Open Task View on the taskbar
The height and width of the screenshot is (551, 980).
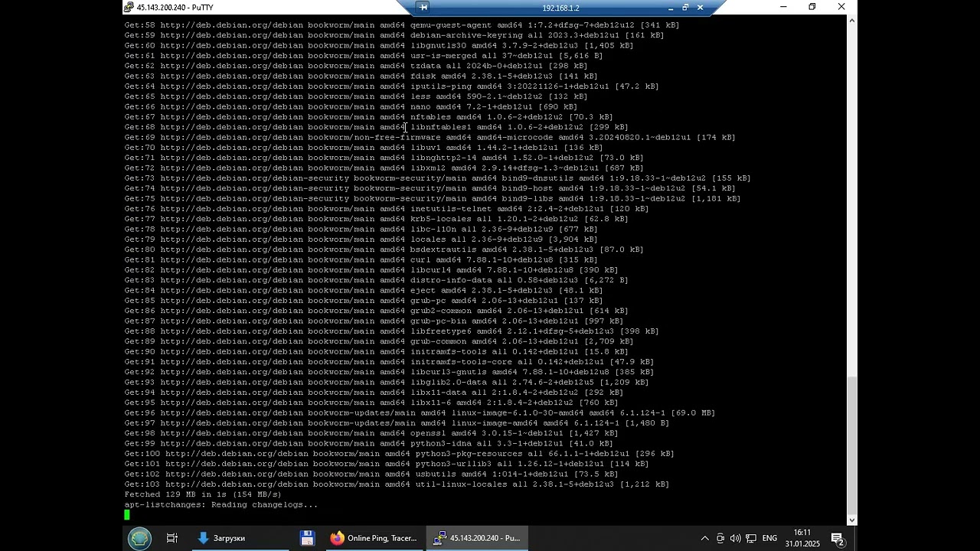coord(172,538)
